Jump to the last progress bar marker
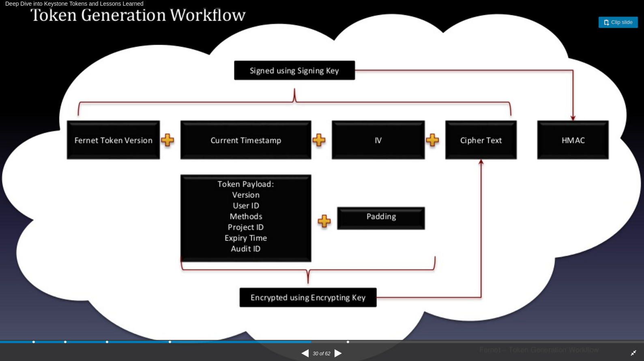 348,342
